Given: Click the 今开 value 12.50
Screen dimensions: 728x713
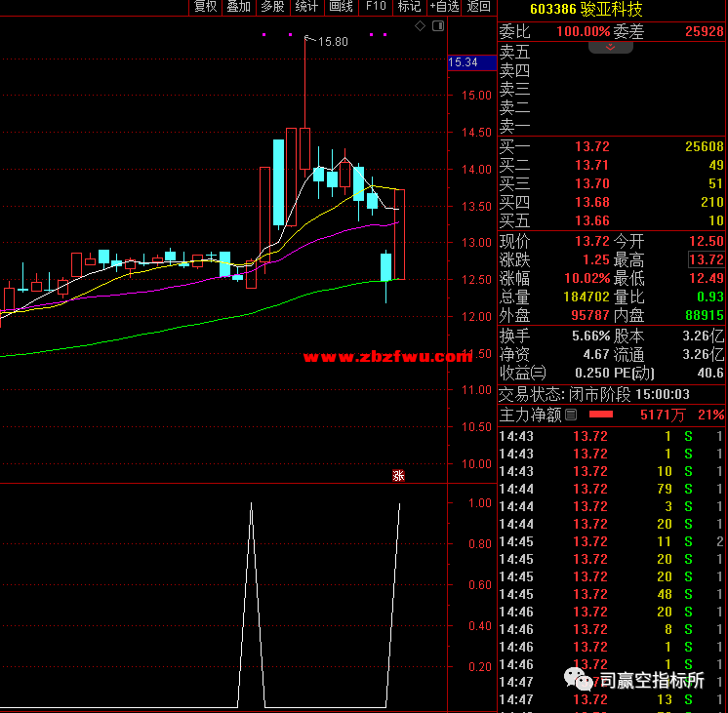Looking at the screenshot, I should [x=707, y=241].
